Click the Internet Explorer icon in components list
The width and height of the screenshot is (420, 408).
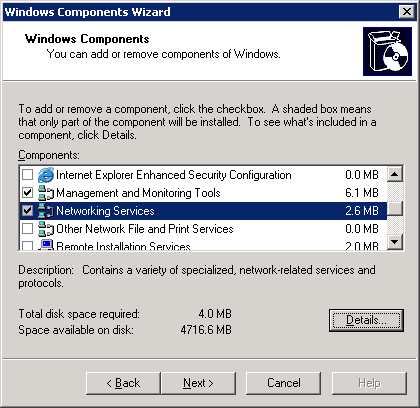point(46,175)
